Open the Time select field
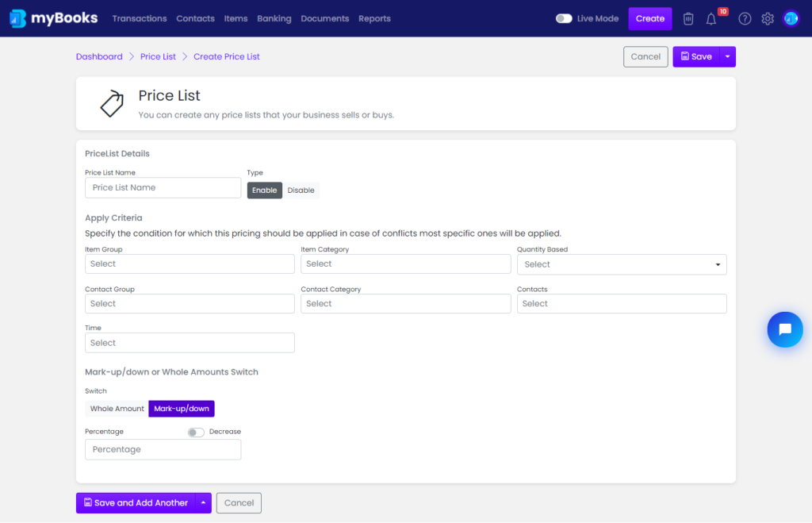The image size is (812, 523). point(190,343)
